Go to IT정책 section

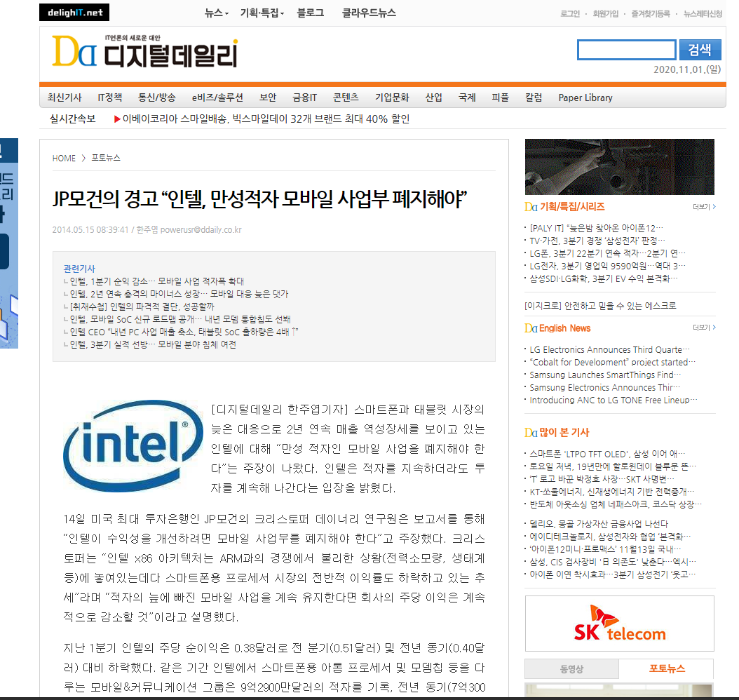[x=110, y=97]
